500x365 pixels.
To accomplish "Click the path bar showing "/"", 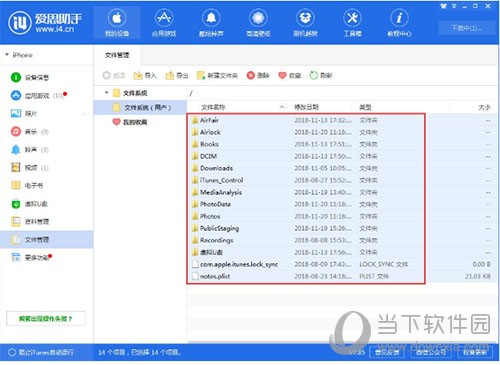I will [343, 93].
